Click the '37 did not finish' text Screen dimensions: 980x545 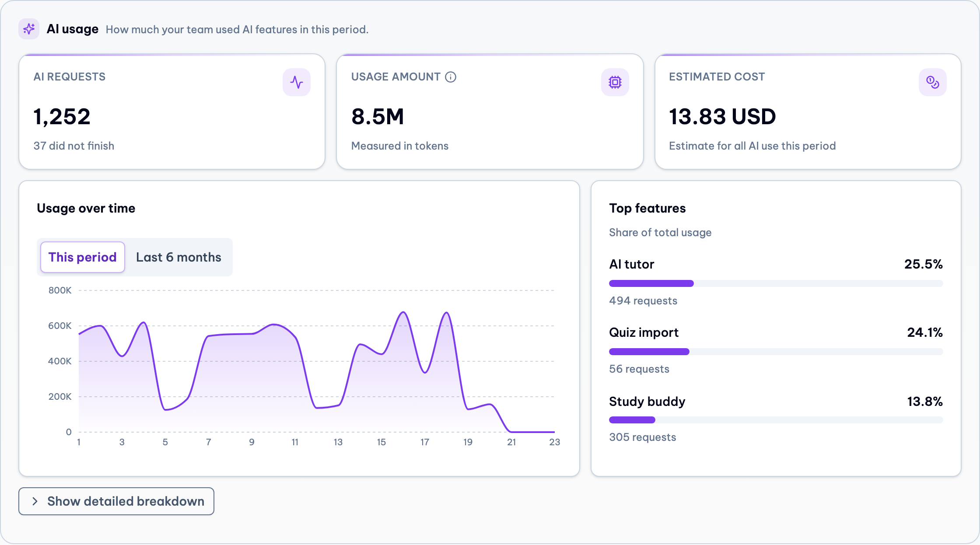tap(74, 146)
